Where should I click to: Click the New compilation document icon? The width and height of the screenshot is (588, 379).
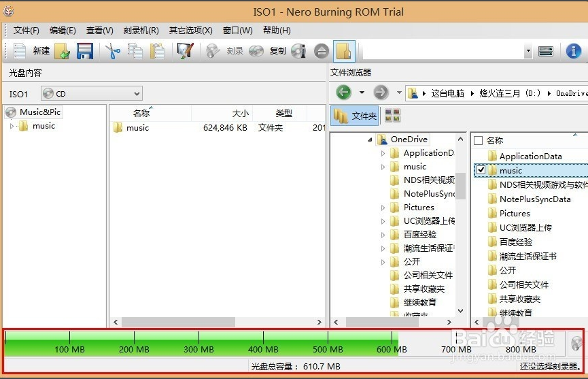(x=20, y=50)
